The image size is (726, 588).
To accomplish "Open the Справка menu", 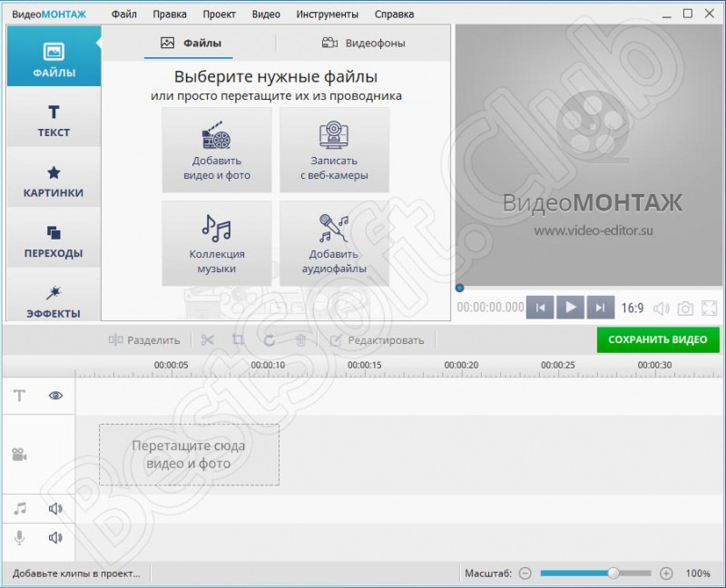I will click(x=394, y=15).
